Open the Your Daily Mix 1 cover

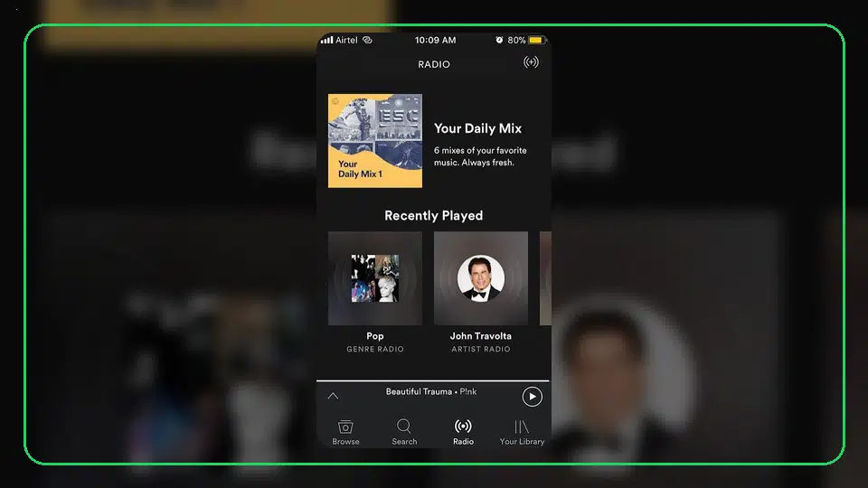pyautogui.click(x=374, y=141)
